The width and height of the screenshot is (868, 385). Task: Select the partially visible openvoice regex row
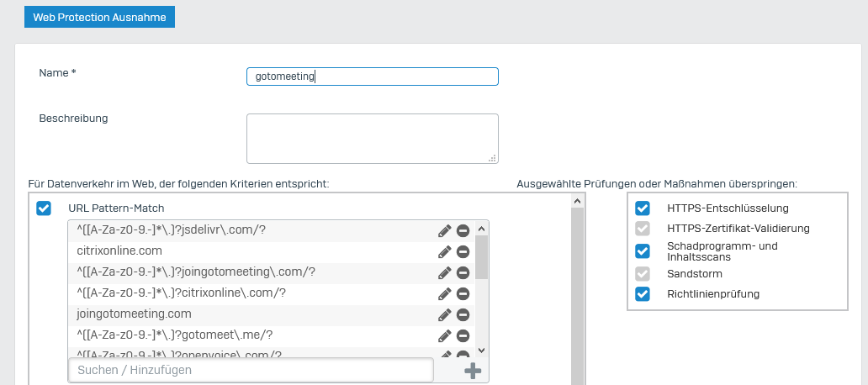(179, 353)
